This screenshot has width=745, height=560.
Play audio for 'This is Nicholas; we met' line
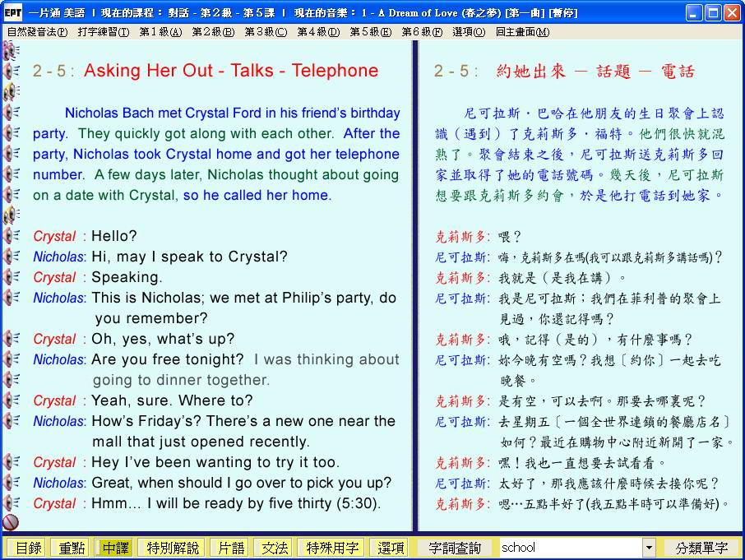pos(12,298)
